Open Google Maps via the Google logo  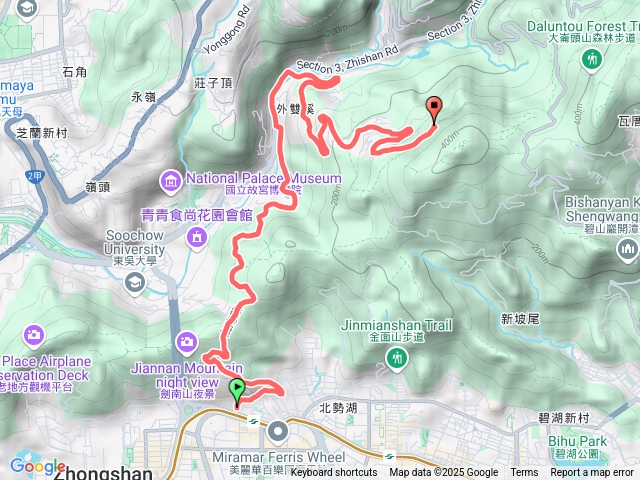(x=37, y=465)
